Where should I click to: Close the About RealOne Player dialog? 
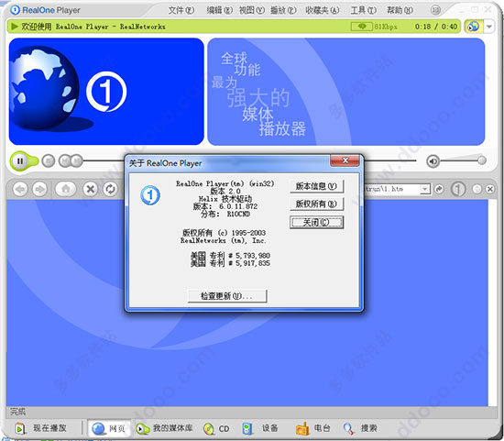point(345,160)
